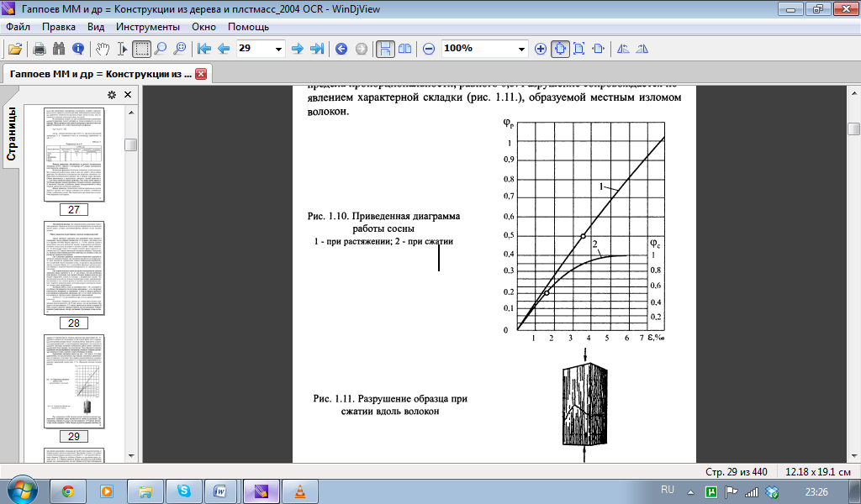Go to last page arrow
The width and height of the screenshot is (861, 504).
(317, 49)
